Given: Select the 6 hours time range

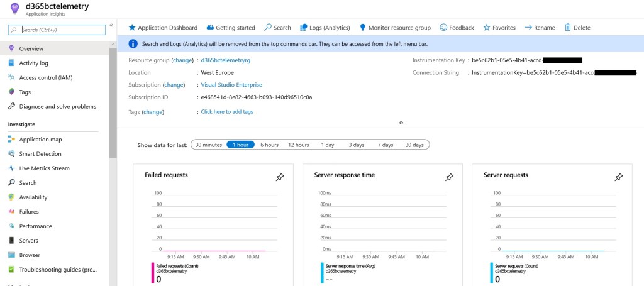Looking at the screenshot, I should click(269, 145).
